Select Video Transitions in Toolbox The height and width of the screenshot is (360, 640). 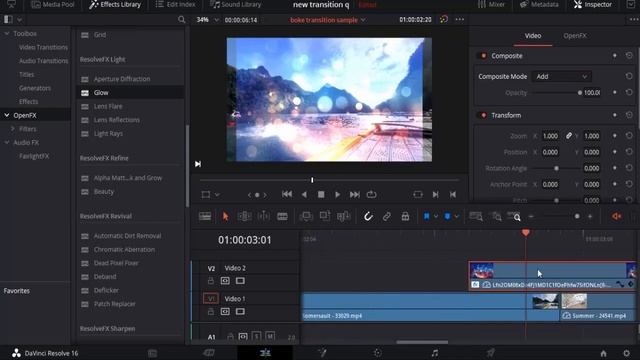43,47
